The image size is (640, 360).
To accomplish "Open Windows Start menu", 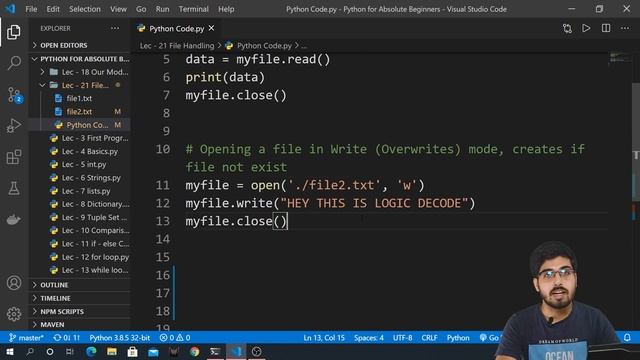I will (x=10, y=351).
